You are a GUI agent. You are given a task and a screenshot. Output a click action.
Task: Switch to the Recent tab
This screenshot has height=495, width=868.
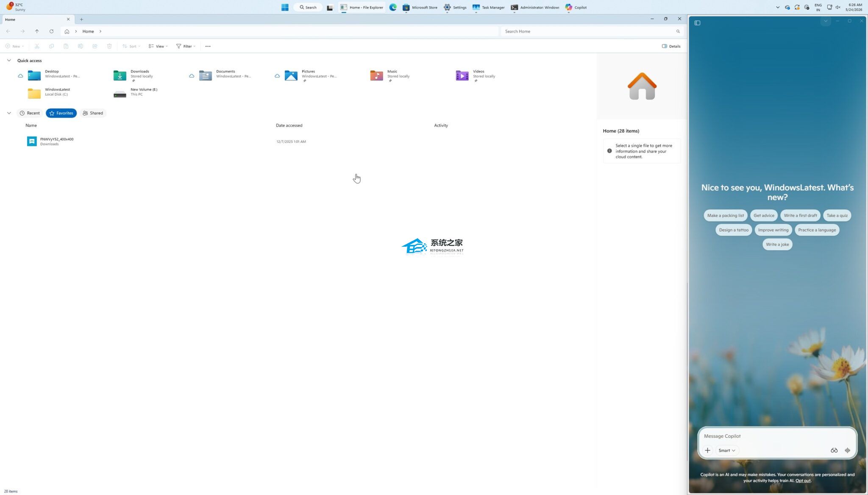pos(30,113)
